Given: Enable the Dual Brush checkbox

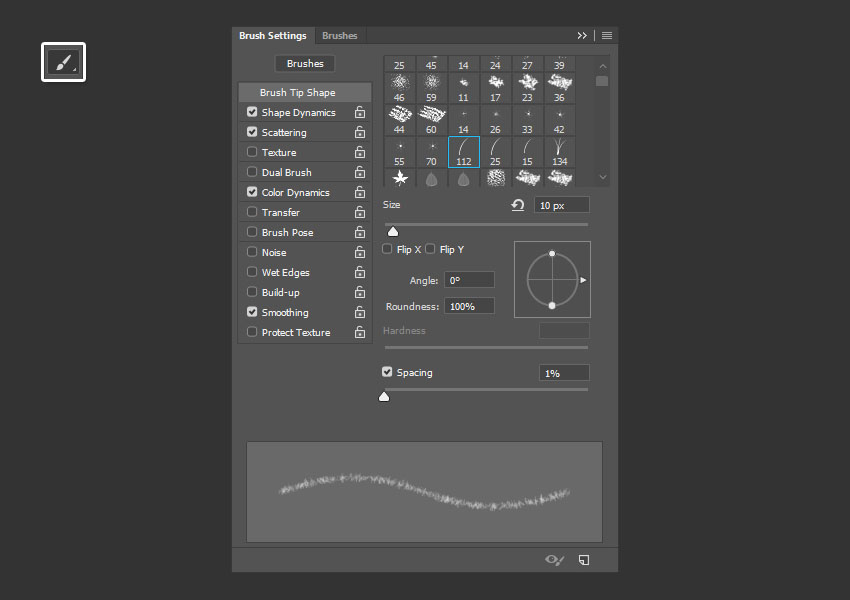Looking at the screenshot, I should [252, 172].
